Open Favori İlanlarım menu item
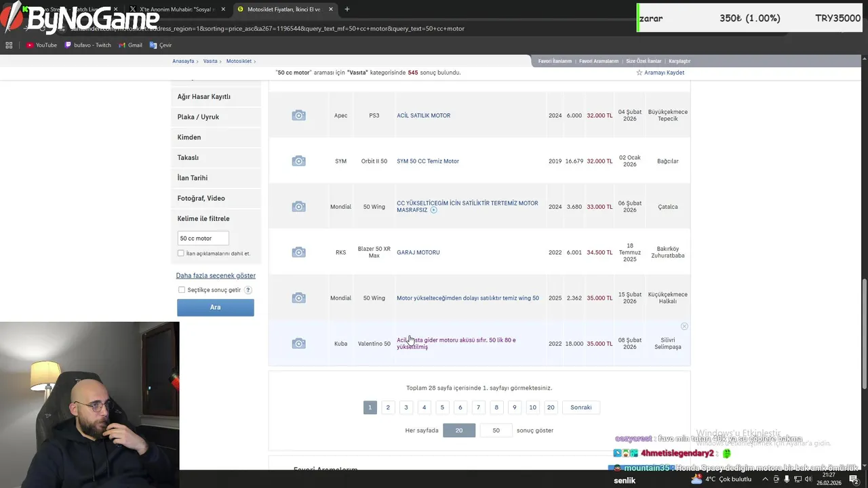 pos(555,61)
